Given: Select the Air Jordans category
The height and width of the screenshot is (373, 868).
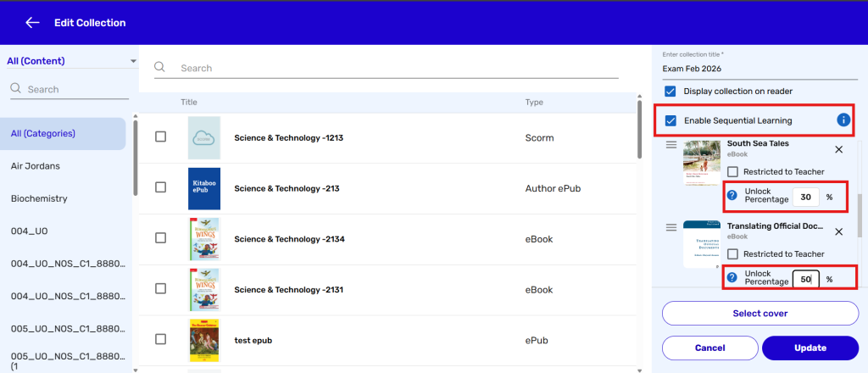Looking at the screenshot, I should click(36, 166).
